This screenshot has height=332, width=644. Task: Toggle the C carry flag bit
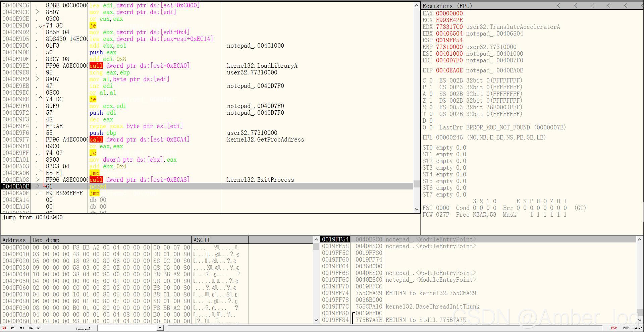point(431,80)
